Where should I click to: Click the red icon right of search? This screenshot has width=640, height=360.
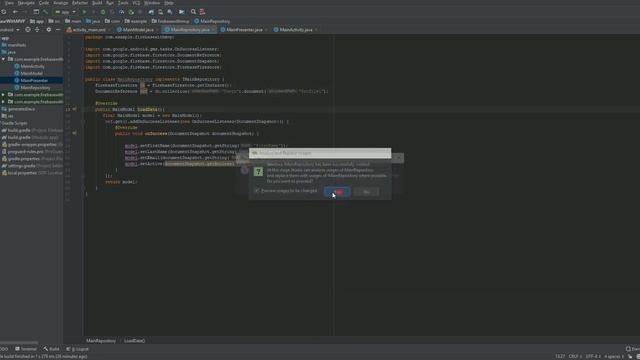tap(202, 12)
